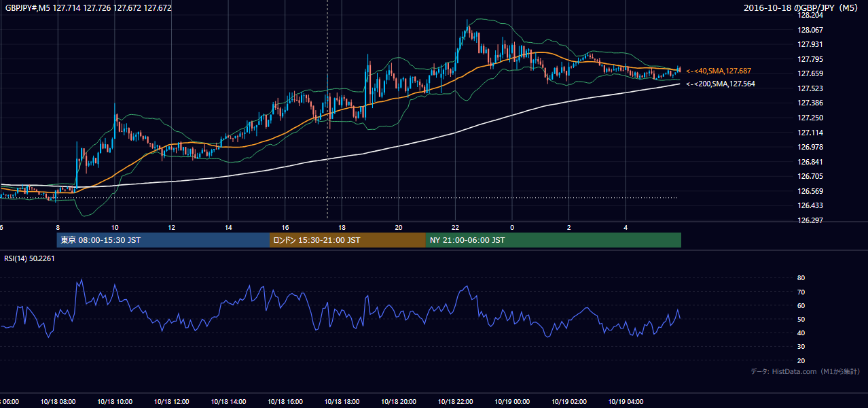Click price axis label 126.297
Image resolution: width=868 pixels, height=408 pixels.
pos(810,220)
